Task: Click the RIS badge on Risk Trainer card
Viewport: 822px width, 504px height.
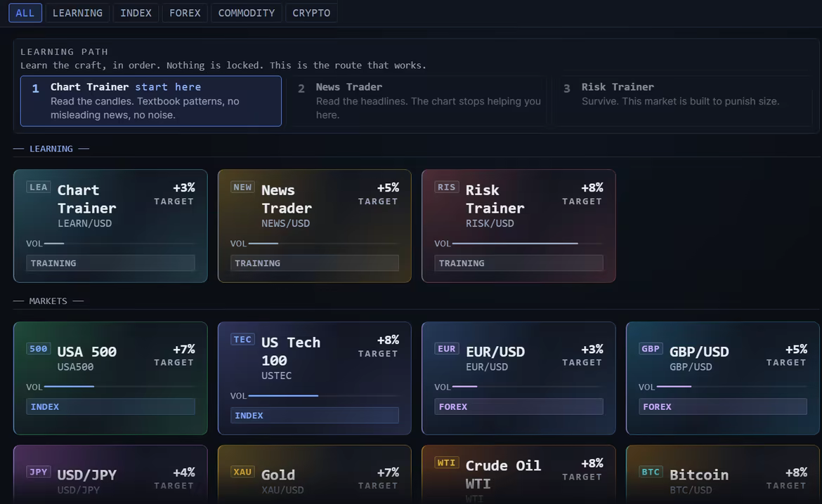Action: point(447,187)
